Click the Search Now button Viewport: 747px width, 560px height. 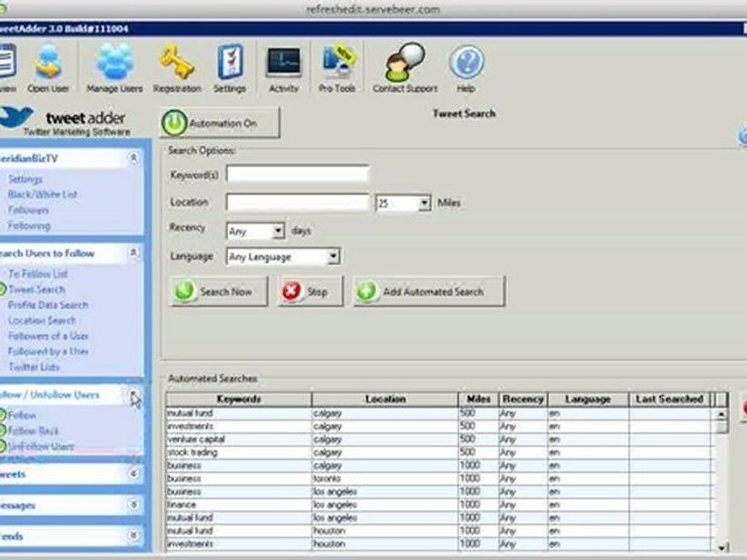(219, 292)
